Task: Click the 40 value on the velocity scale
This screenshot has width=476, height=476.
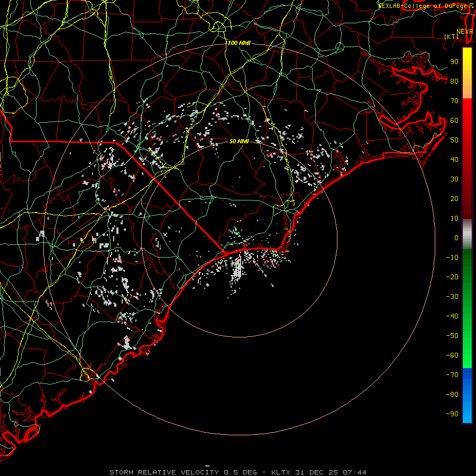Action: click(x=454, y=160)
